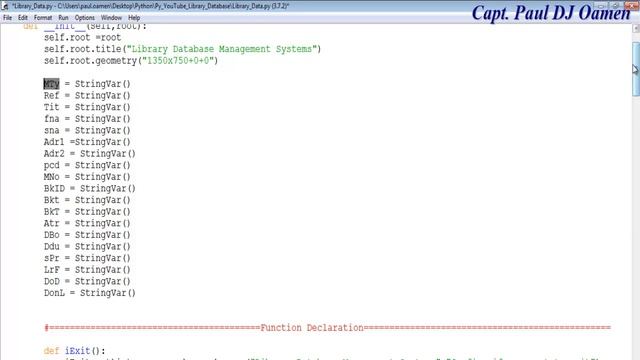640x360 pixels.
Task: Click the line 'Ref = StringVar()'
Action: point(87,96)
